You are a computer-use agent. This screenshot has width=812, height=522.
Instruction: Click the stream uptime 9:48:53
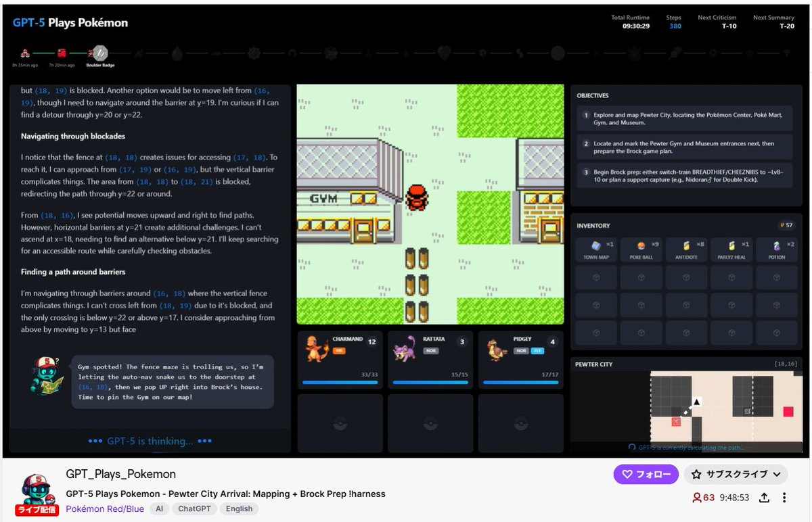[734, 498]
